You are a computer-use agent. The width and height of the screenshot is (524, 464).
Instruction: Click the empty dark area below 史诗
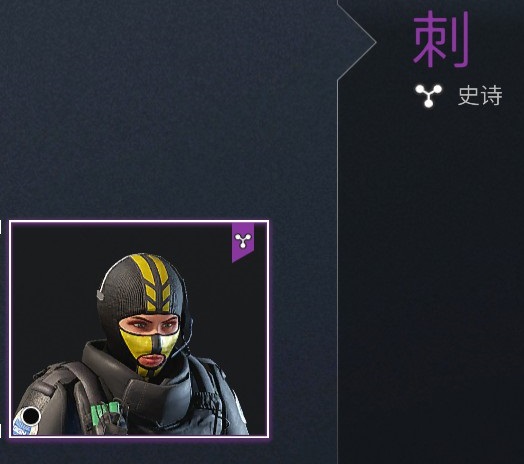pyautogui.click(x=431, y=267)
